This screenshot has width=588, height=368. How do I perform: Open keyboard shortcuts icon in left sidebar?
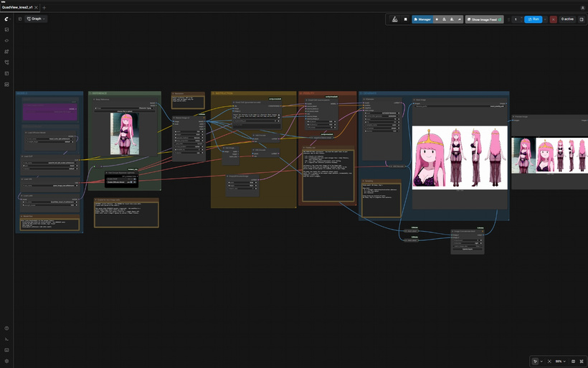[x=6, y=350]
